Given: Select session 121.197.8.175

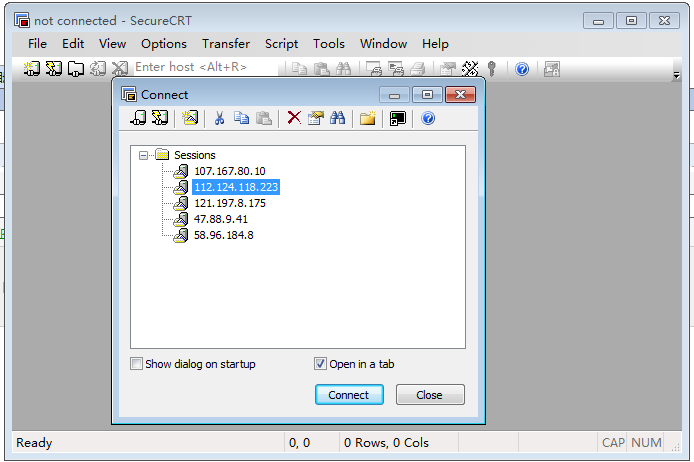Looking at the screenshot, I should [x=230, y=203].
